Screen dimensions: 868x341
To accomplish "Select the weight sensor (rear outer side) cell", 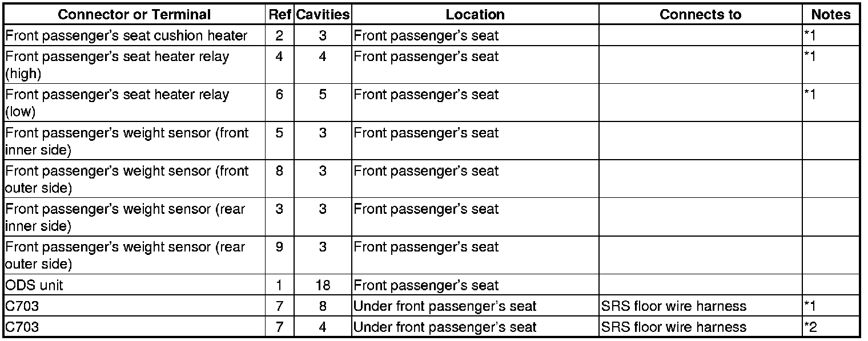I will click(x=135, y=255).
